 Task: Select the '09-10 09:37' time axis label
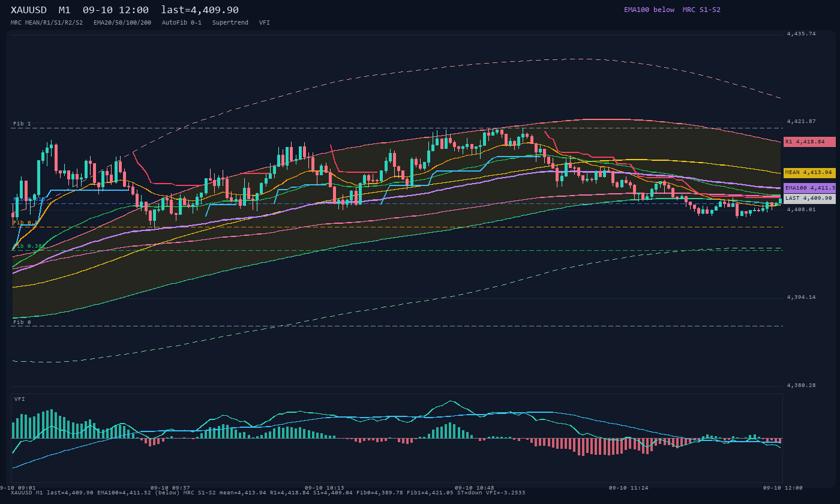click(170, 488)
